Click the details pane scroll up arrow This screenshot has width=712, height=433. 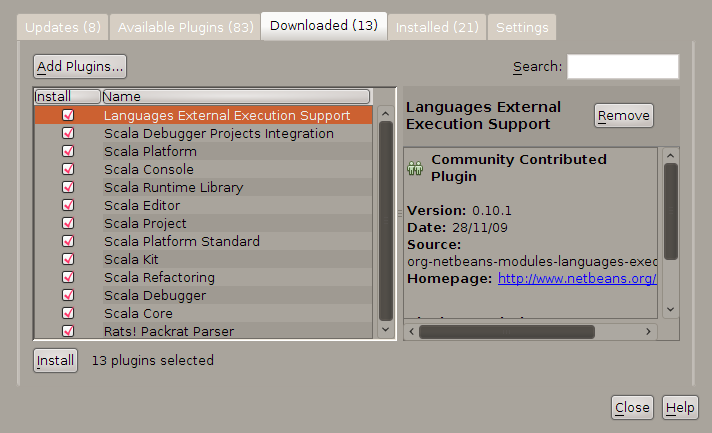point(670,156)
